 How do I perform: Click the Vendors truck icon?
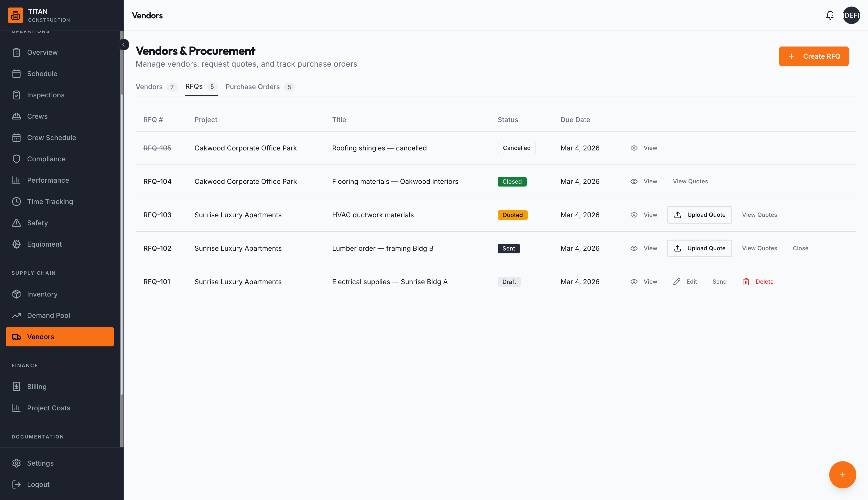[x=16, y=336]
